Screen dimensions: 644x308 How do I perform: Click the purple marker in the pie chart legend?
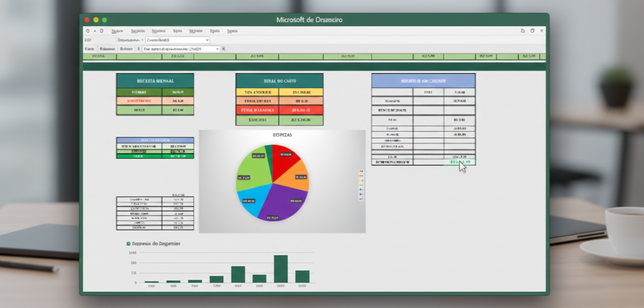click(x=361, y=195)
